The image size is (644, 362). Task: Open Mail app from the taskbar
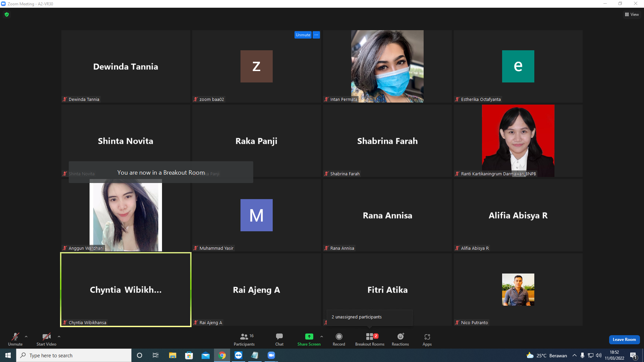coord(206,355)
